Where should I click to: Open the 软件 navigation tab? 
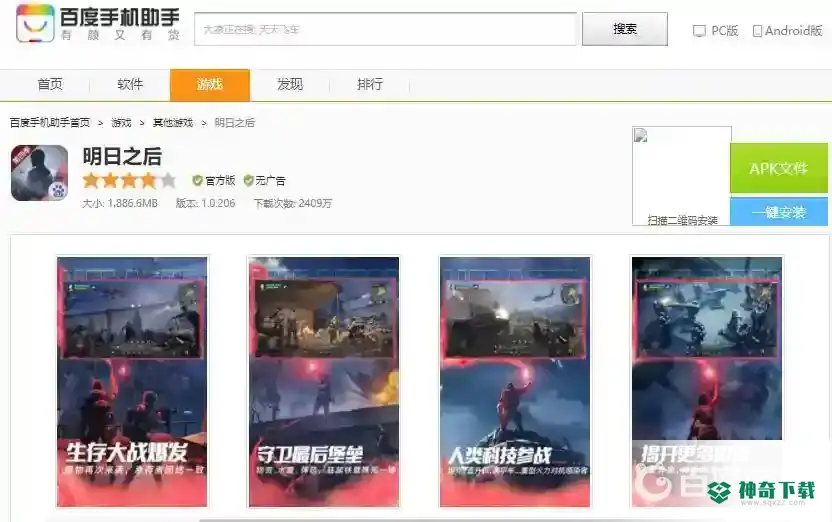[130, 84]
